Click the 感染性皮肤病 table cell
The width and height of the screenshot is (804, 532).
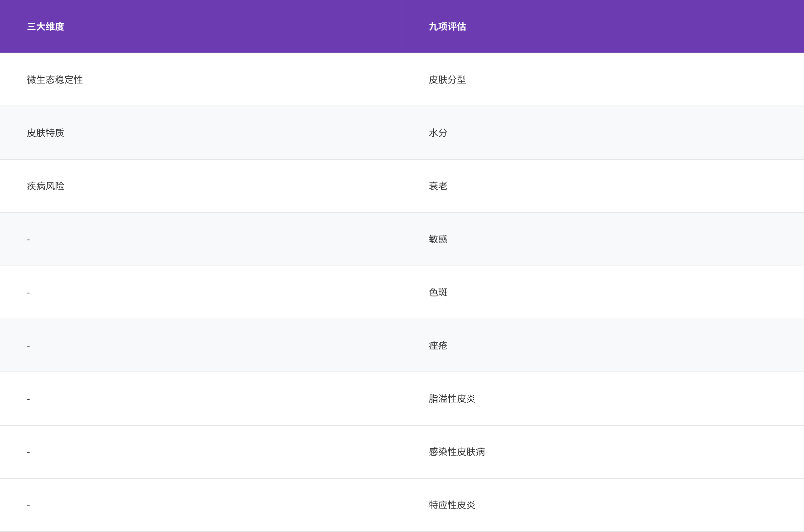457,452
